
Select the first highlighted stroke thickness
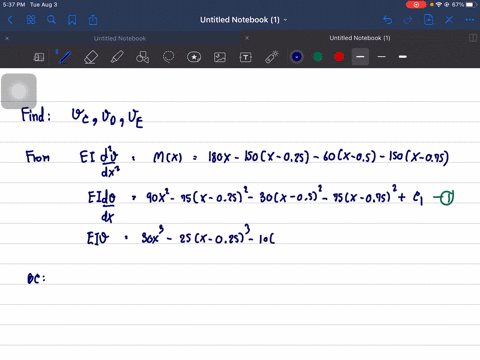tap(360, 57)
